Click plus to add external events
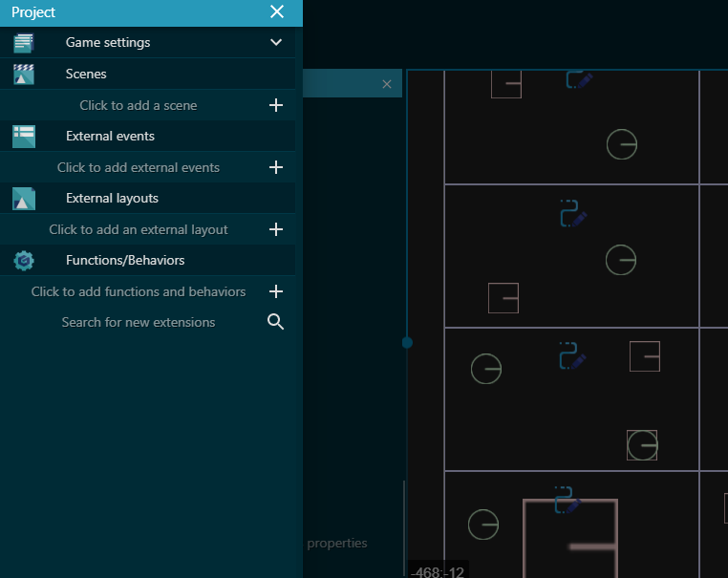728x578 pixels. pyautogui.click(x=276, y=167)
